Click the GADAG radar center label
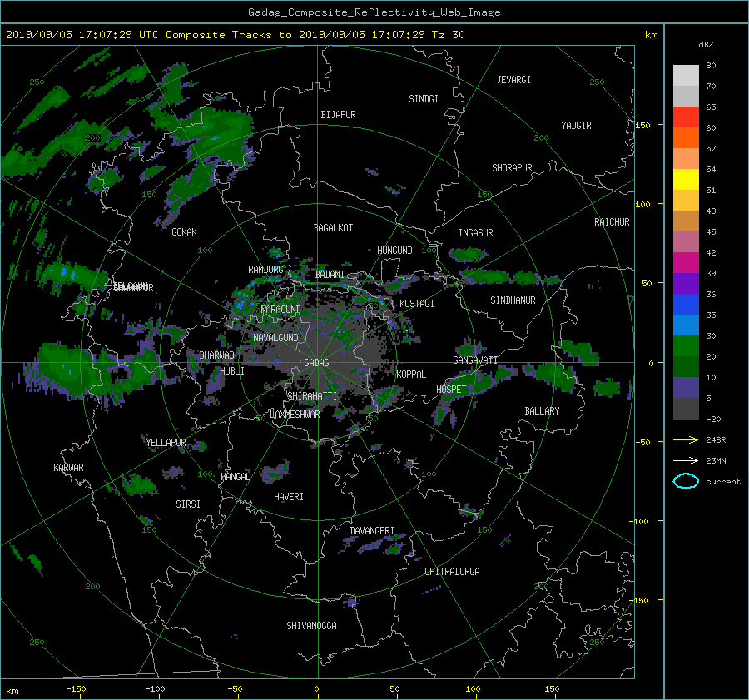This screenshot has height=700, width=749. click(316, 363)
